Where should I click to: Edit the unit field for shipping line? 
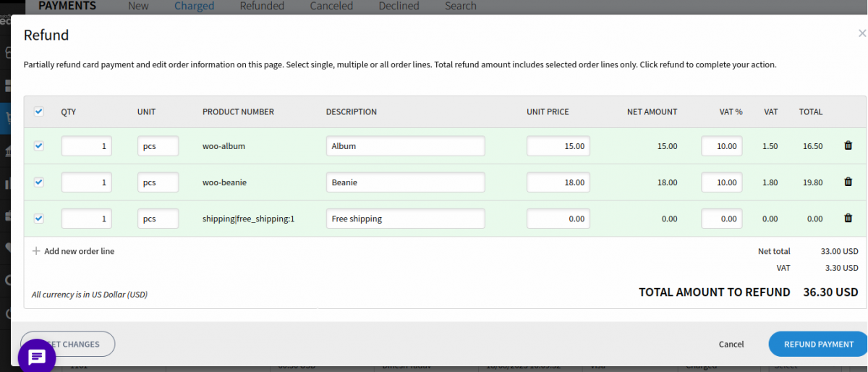coord(158,219)
